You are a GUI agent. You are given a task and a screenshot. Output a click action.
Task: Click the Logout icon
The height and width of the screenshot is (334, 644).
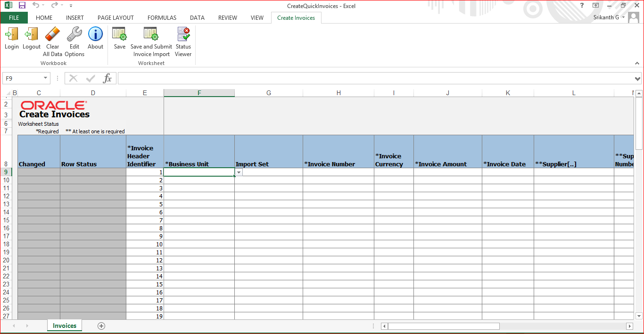click(32, 34)
